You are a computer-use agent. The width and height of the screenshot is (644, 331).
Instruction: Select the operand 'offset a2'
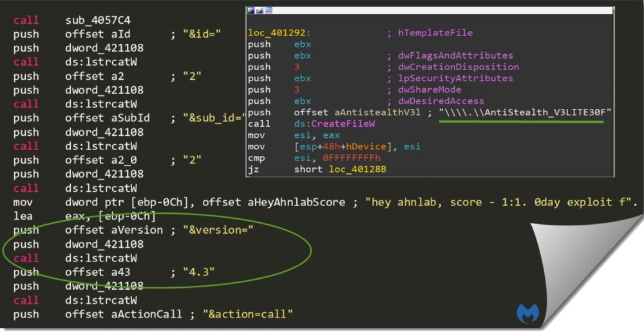(95, 76)
